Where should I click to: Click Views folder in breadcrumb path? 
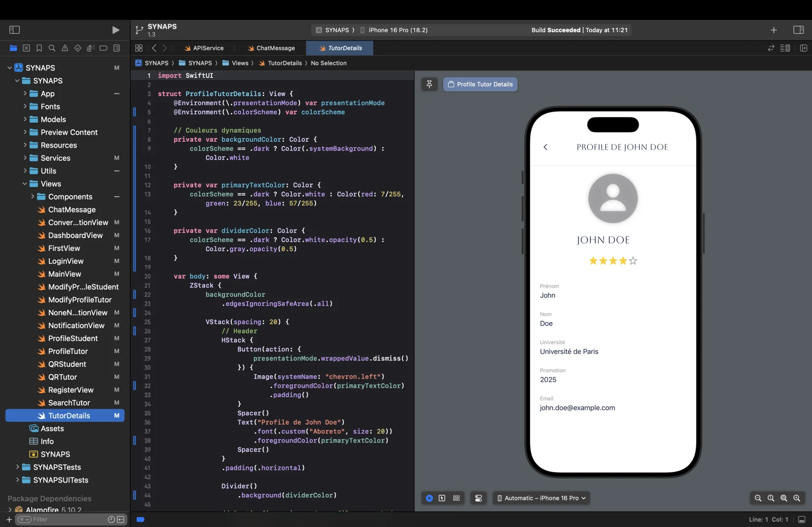(236, 63)
